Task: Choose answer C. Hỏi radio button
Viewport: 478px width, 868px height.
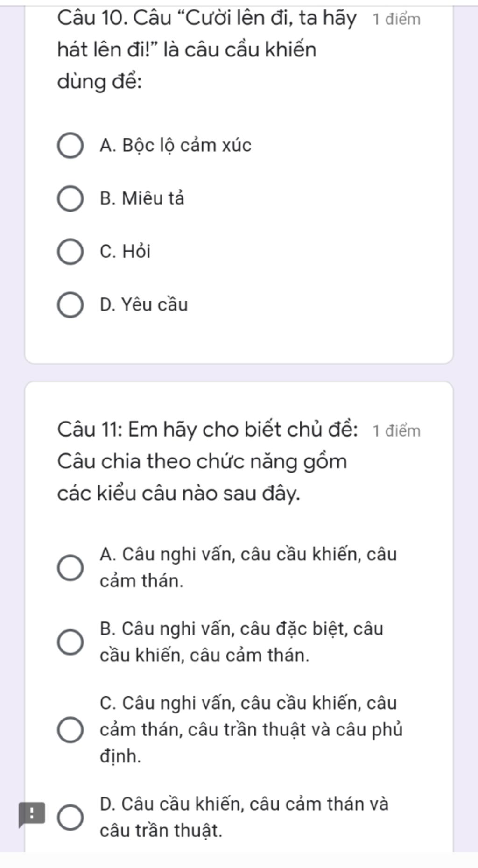Action: click(x=70, y=252)
